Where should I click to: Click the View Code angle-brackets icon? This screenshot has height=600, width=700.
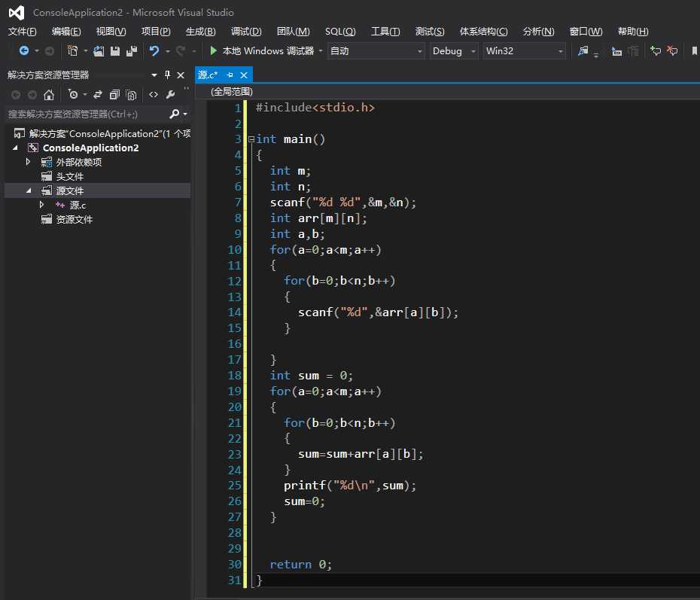coord(154,95)
